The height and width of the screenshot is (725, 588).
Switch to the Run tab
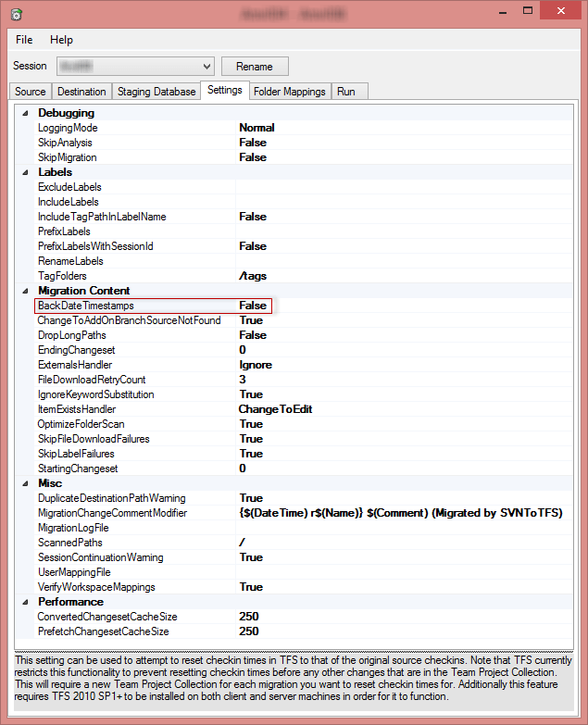click(346, 92)
